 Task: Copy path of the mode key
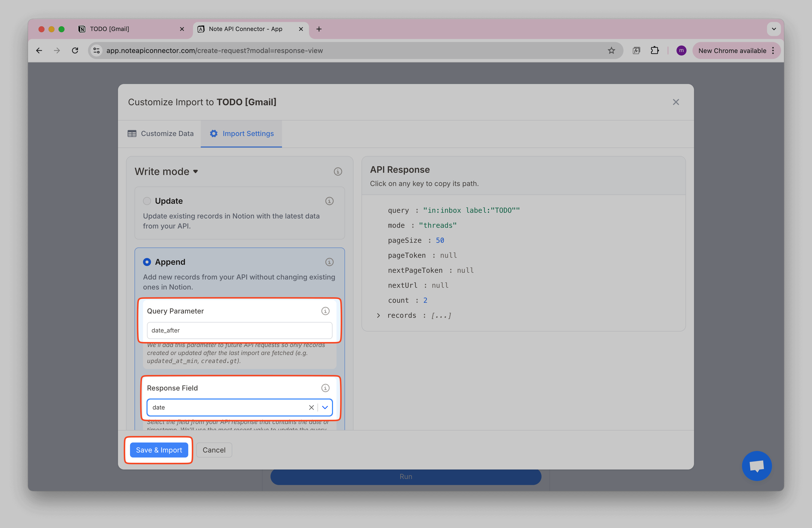(396, 225)
